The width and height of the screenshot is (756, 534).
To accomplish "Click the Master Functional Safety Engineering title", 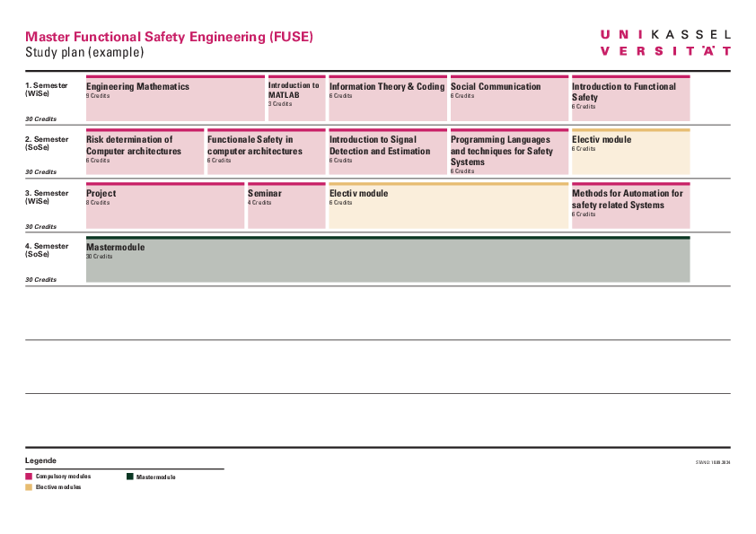I will tap(169, 37).
